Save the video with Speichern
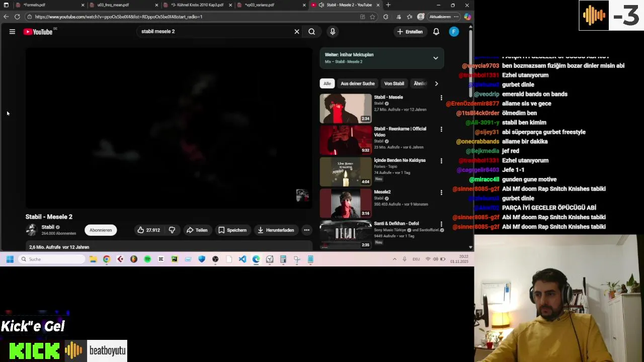644x362 pixels. click(x=232, y=230)
